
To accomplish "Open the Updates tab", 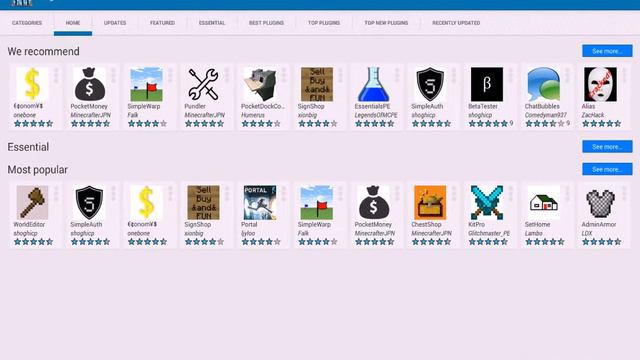I will click(115, 23).
